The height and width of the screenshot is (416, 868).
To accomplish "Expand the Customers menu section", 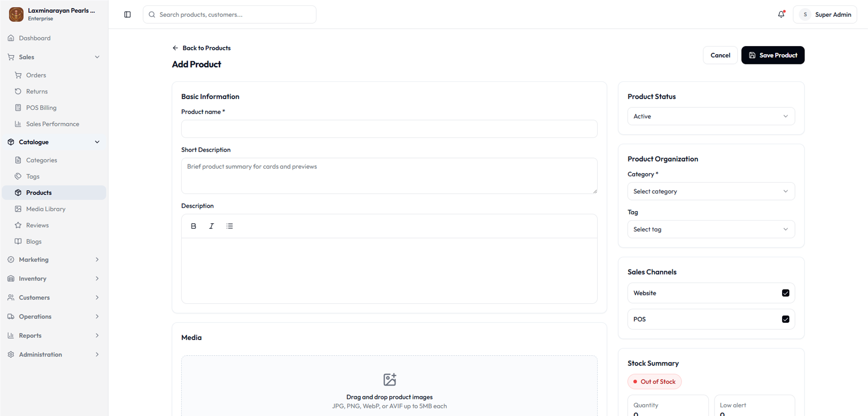I will 54,298.
